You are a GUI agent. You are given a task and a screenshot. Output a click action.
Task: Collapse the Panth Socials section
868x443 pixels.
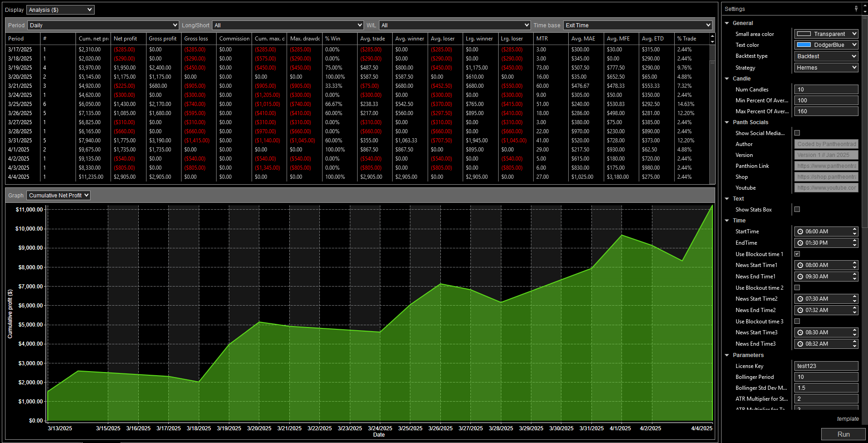(727, 122)
